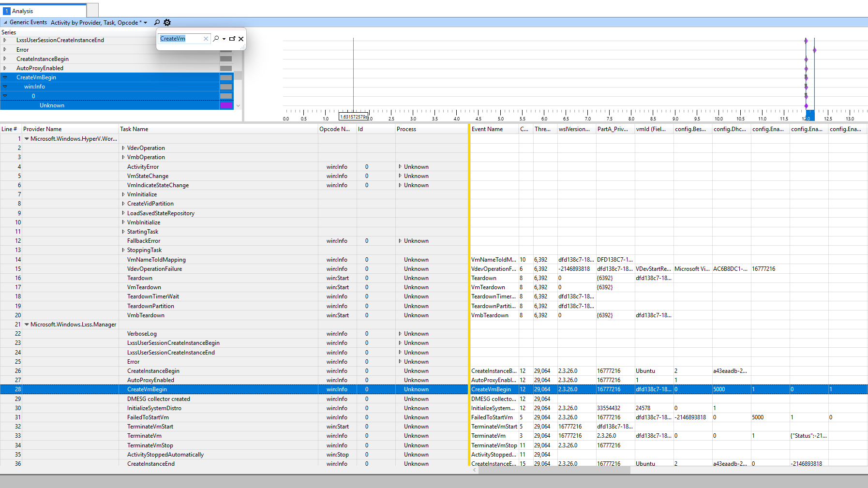
Task: Collapse Microsoft.Windows.Lxss.Manager provider group
Action: pyautogui.click(x=27, y=325)
